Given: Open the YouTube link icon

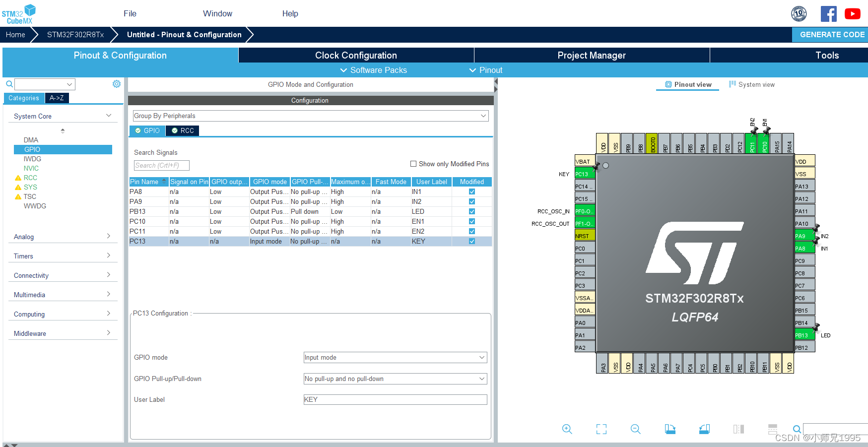Looking at the screenshot, I should [x=853, y=14].
